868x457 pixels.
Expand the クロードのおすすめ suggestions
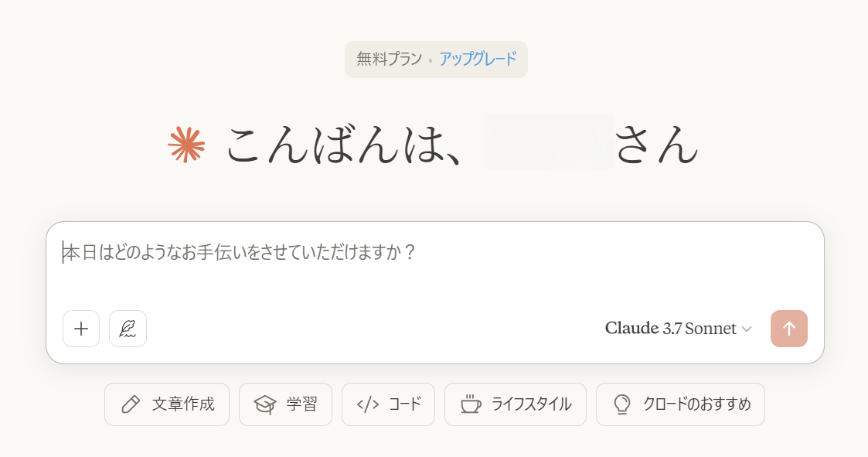tap(680, 404)
